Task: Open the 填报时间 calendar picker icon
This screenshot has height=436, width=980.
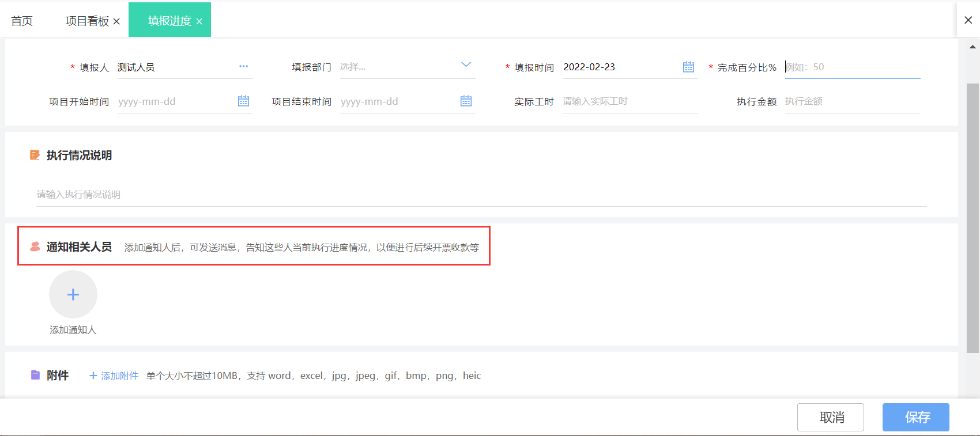Action: 688,67
